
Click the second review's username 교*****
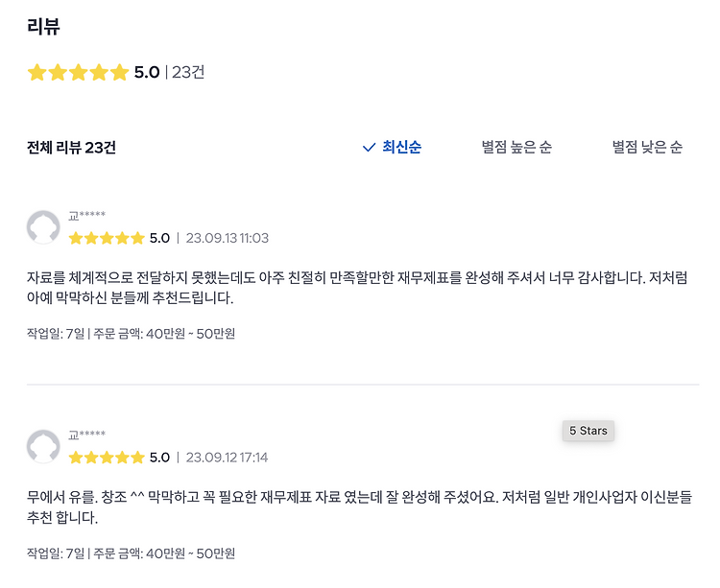(86, 435)
